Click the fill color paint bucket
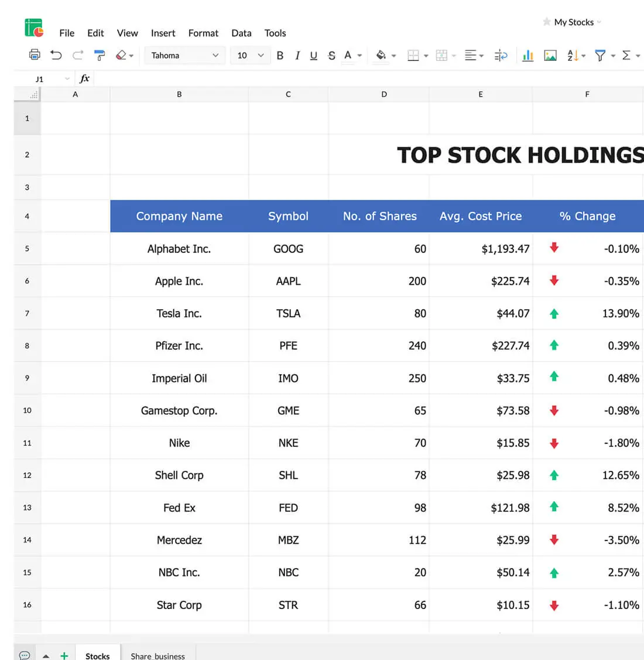The height and width of the screenshot is (660, 644). (x=381, y=55)
